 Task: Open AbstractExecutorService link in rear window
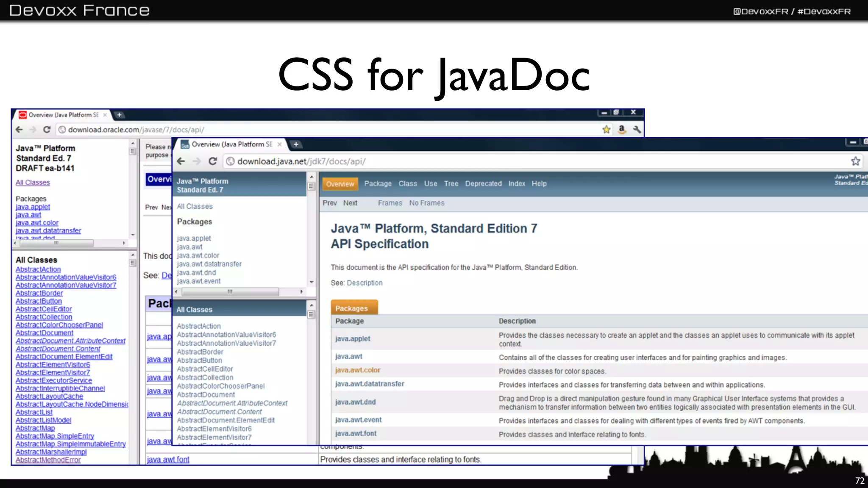[54, 380]
